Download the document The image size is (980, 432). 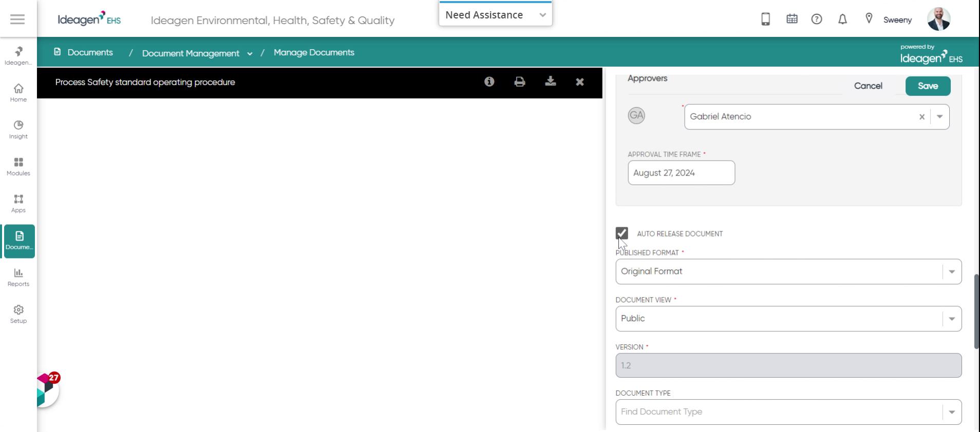coord(551,82)
